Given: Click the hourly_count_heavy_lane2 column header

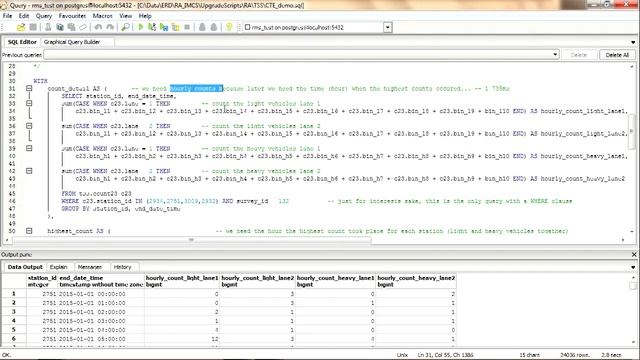Looking at the screenshot, I should click(416, 281).
